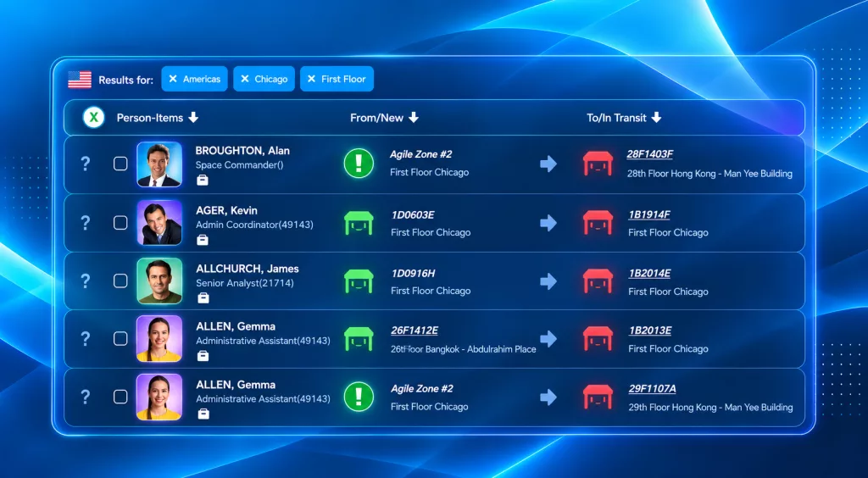Click blue arrow in the 26F1412E row
Image resolution: width=868 pixels, height=478 pixels.
point(548,339)
